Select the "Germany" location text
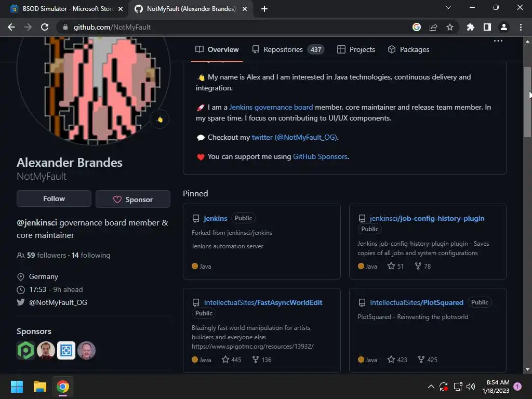Screen dimensions: 532x399 44,276
